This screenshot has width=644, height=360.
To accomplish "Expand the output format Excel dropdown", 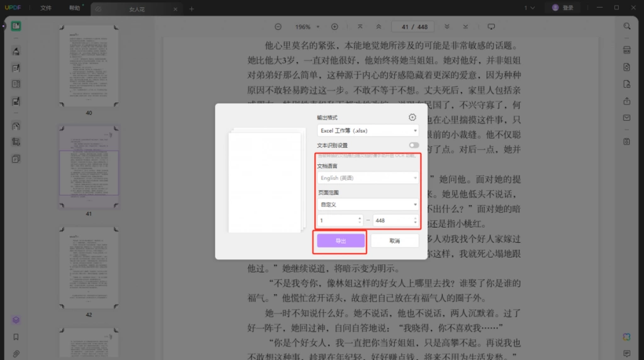I will point(367,131).
